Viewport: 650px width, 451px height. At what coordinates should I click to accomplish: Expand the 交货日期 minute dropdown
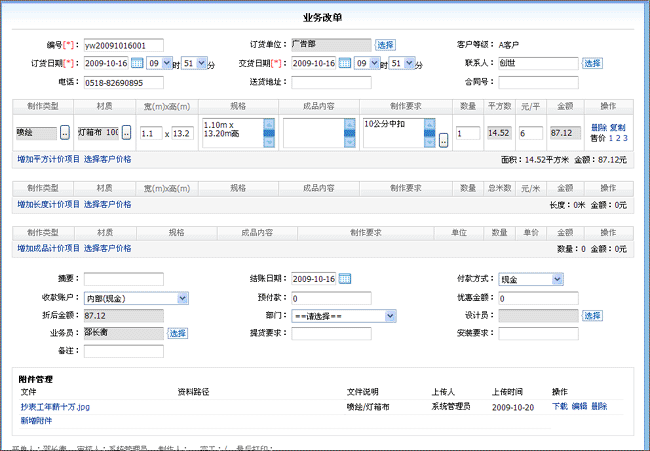click(x=409, y=63)
